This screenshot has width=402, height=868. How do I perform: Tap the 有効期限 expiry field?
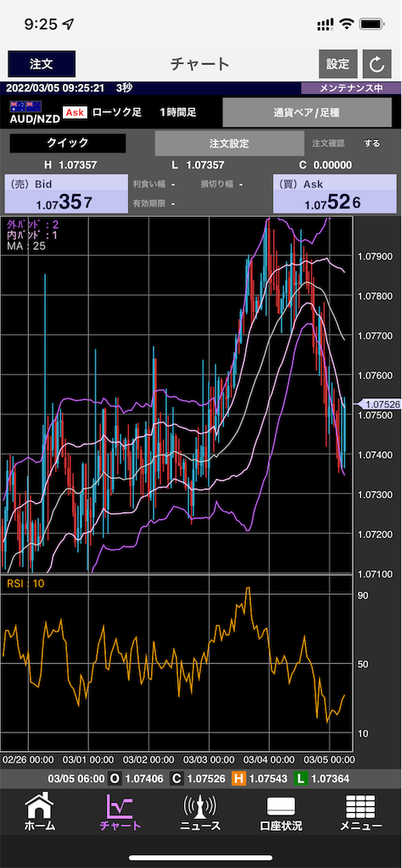pos(154,203)
